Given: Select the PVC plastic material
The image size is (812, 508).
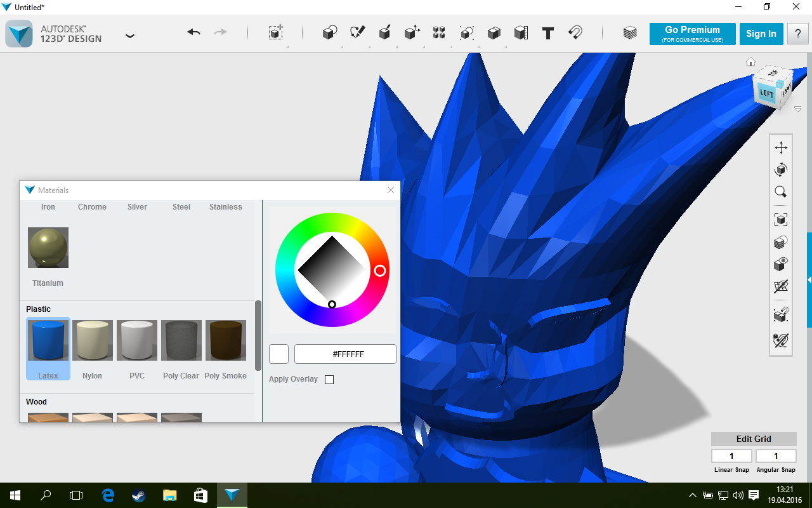Looking at the screenshot, I should tap(137, 340).
